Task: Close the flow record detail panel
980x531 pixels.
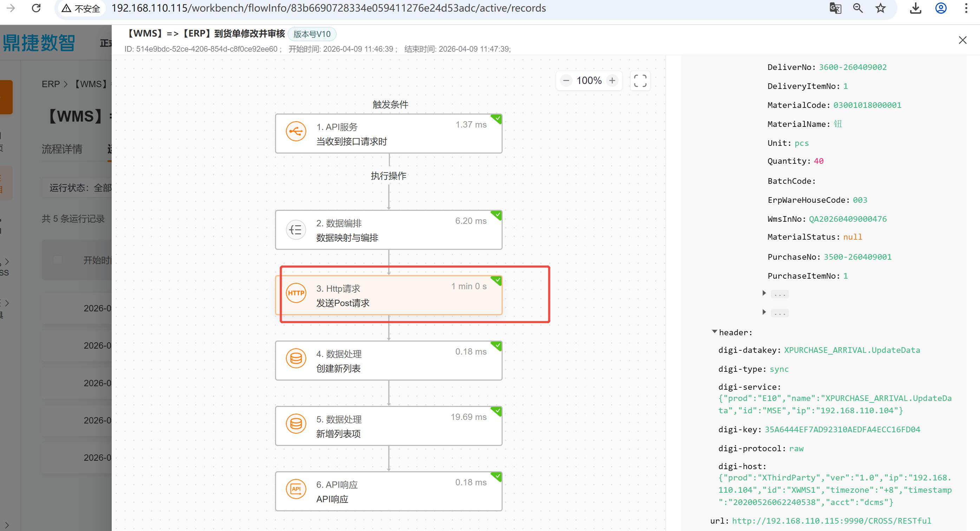Action: click(962, 40)
